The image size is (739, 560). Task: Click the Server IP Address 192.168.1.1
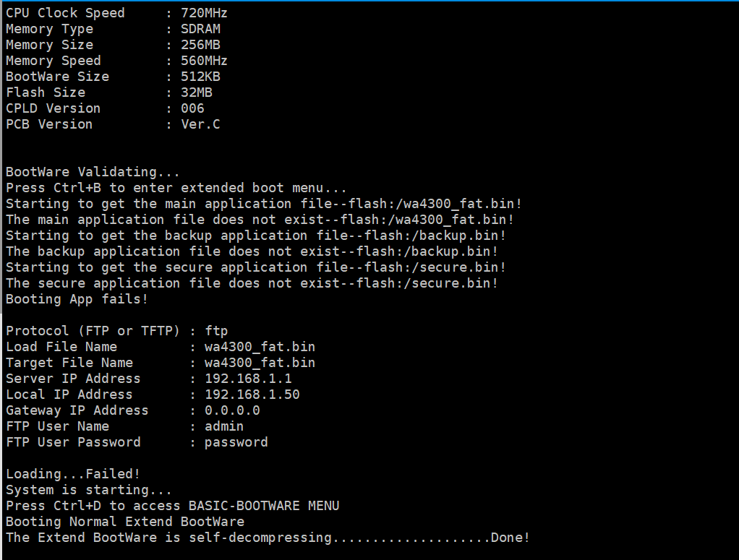click(x=248, y=379)
